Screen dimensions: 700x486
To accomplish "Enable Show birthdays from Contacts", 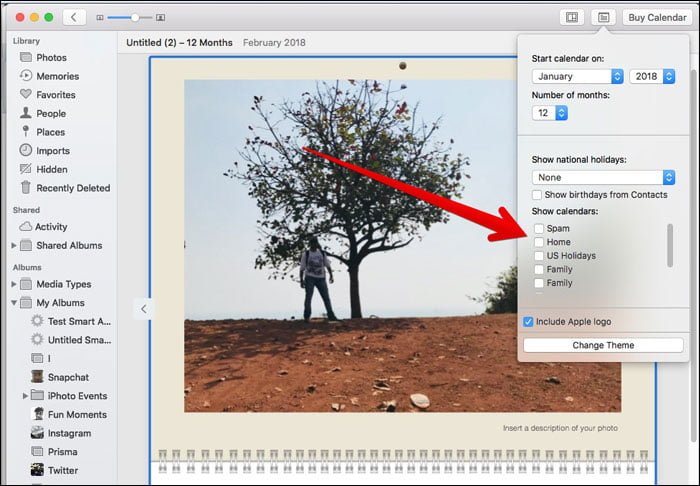I will click(x=537, y=195).
